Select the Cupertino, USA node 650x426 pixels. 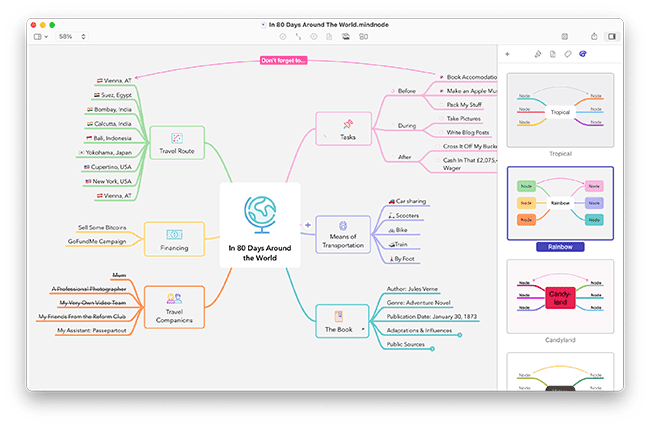click(108, 167)
